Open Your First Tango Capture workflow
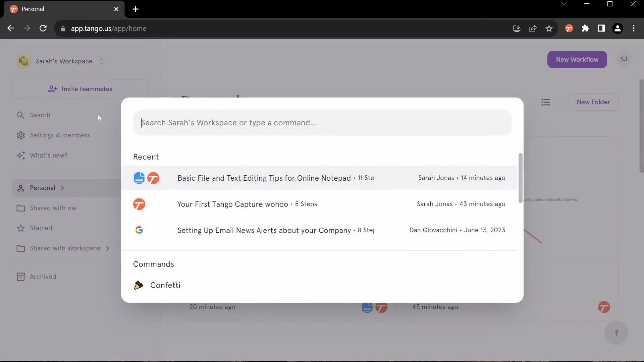Image resolution: width=644 pixels, height=362 pixels. coord(322,204)
